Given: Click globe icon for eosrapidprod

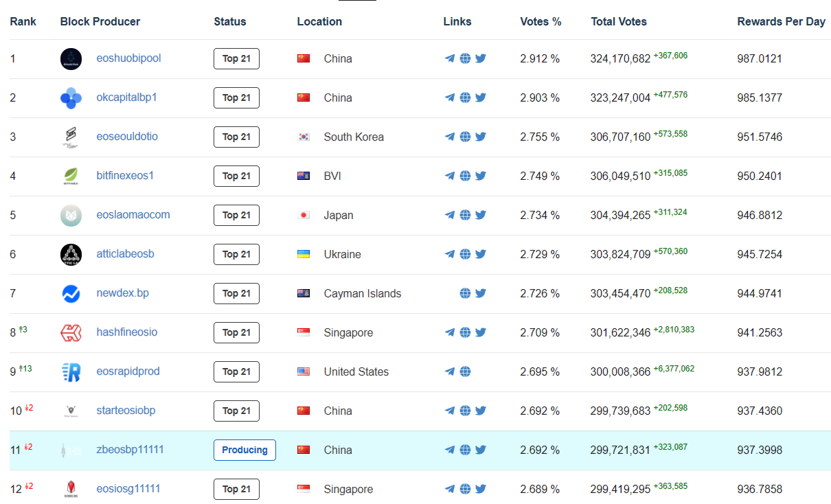Looking at the screenshot, I should 465,372.
